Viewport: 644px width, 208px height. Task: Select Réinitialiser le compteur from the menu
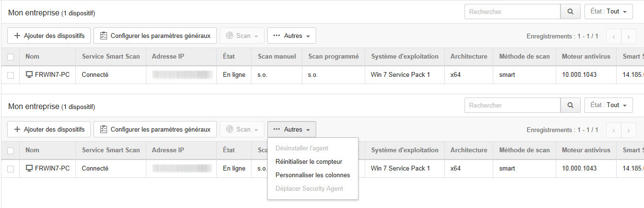309,162
